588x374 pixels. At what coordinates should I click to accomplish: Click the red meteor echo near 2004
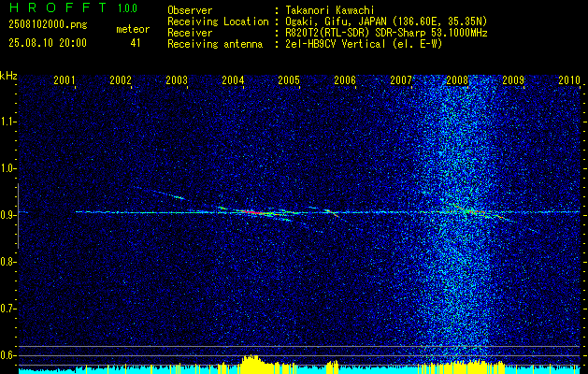tap(252, 212)
